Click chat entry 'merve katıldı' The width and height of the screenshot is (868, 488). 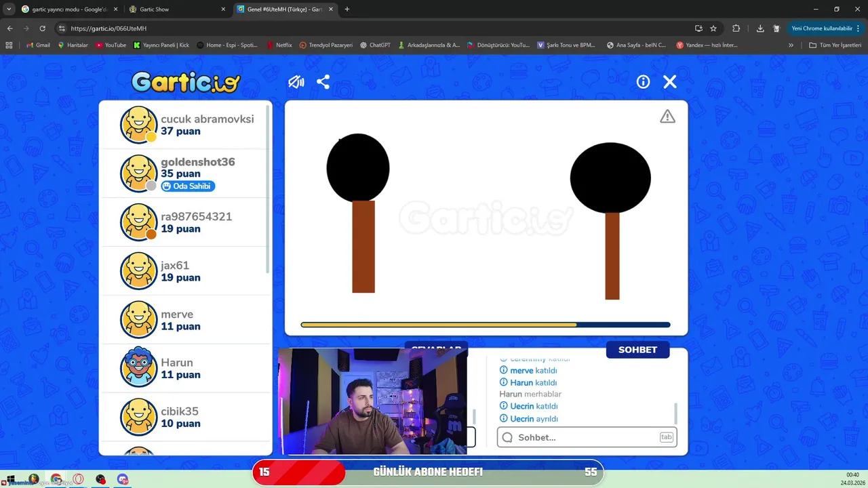pyautogui.click(x=528, y=371)
